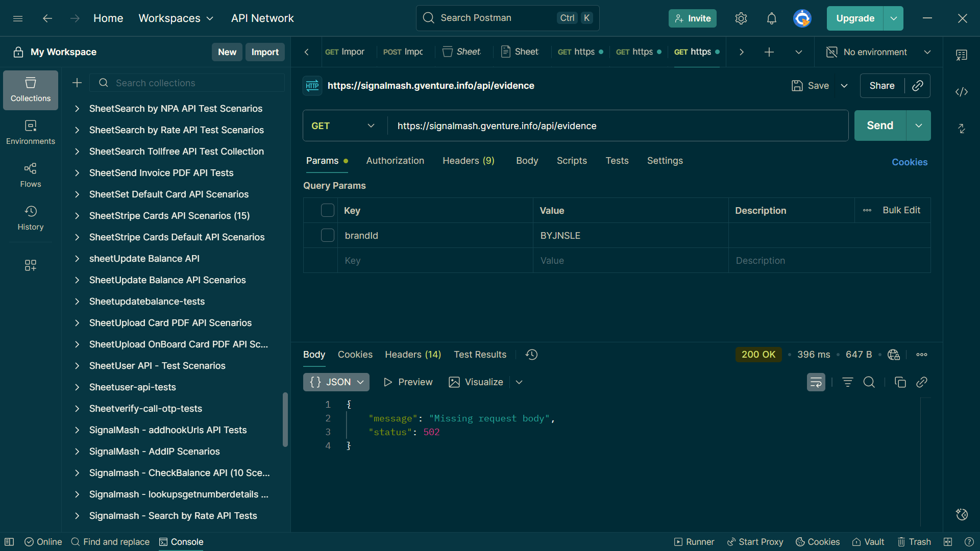Switch to the Authorization tab
The height and width of the screenshot is (551, 980).
point(395,161)
